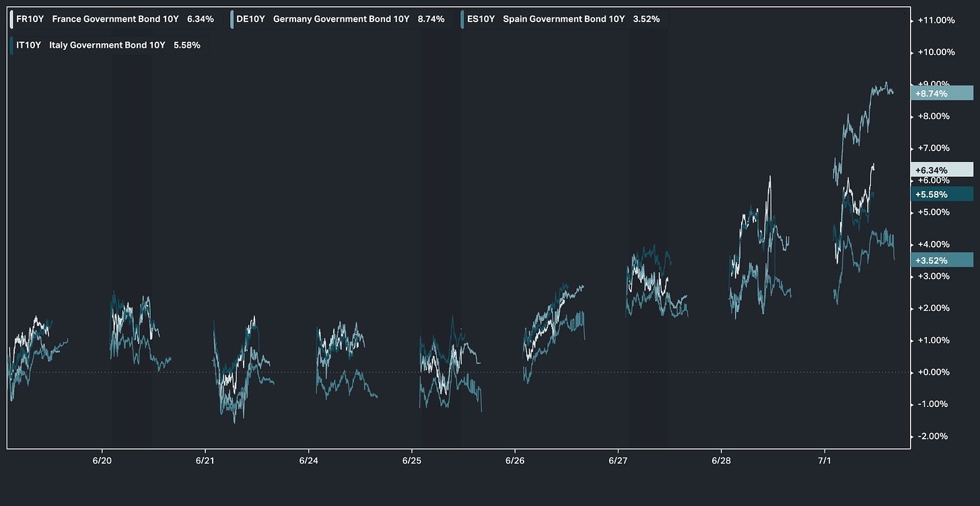Click the 6/26 date label
This screenshot has width=980, height=506.
pos(515,461)
